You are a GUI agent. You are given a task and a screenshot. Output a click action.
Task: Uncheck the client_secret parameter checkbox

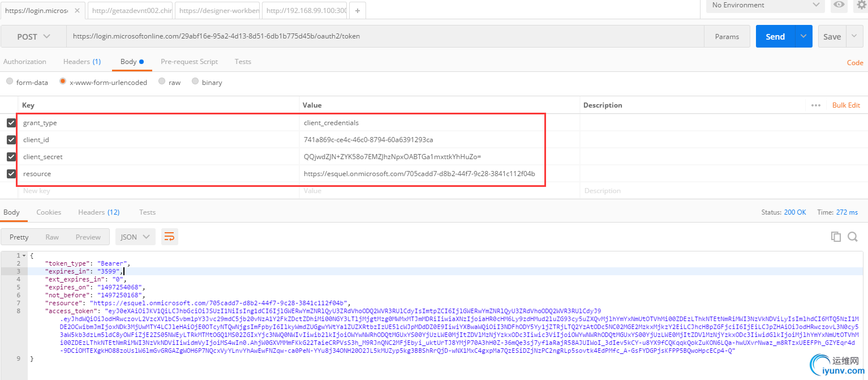[x=11, y=157]
